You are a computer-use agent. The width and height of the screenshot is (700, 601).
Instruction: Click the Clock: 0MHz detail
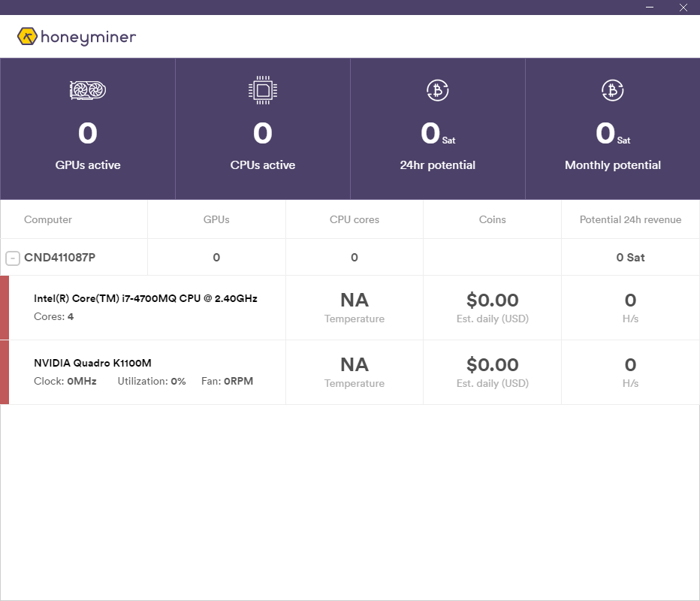coord(65,382)
